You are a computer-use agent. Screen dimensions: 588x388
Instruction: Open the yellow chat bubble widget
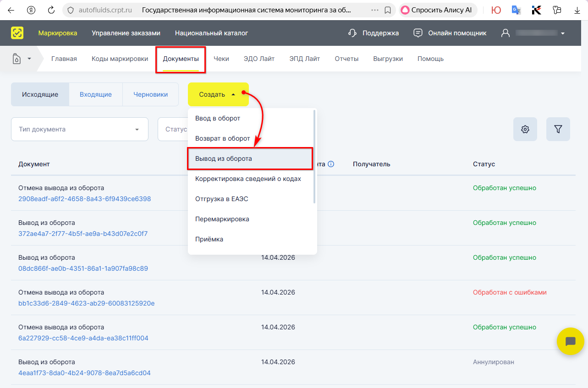click(x=570, y=341)
